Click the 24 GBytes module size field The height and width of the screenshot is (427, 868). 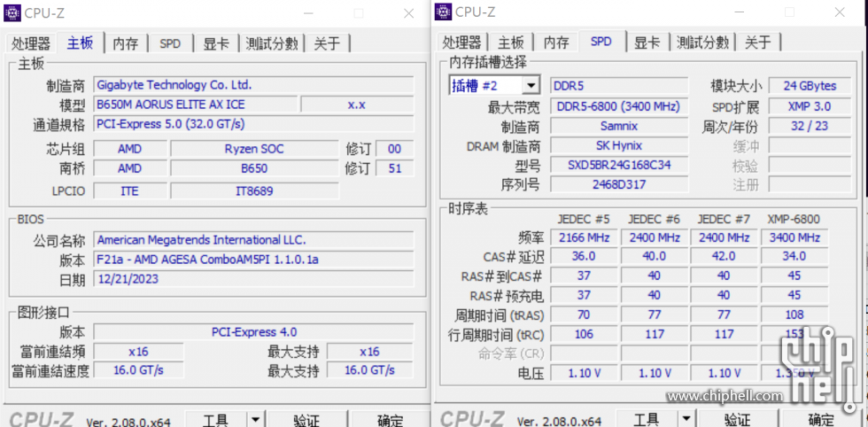click(x=810, y=86)
